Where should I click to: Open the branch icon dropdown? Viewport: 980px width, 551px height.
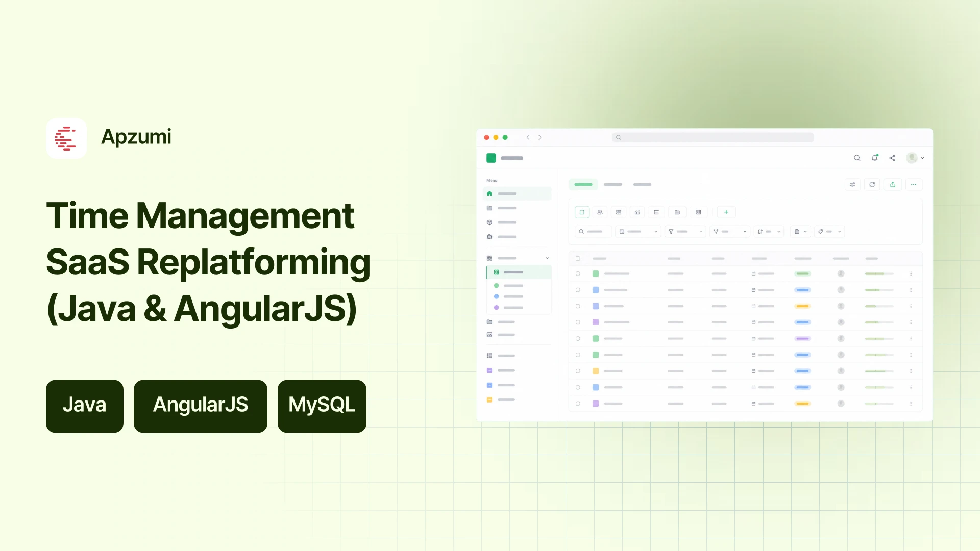point(730,232)
